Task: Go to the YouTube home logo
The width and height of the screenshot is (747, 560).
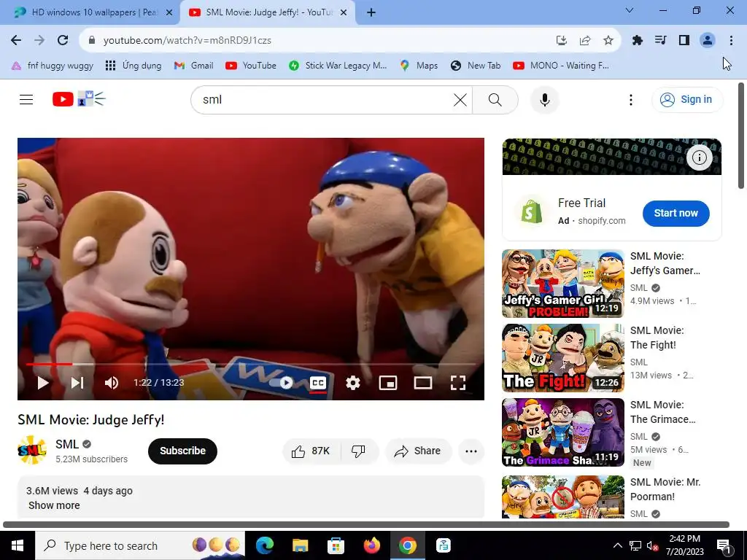Action: tap(79, 99)
